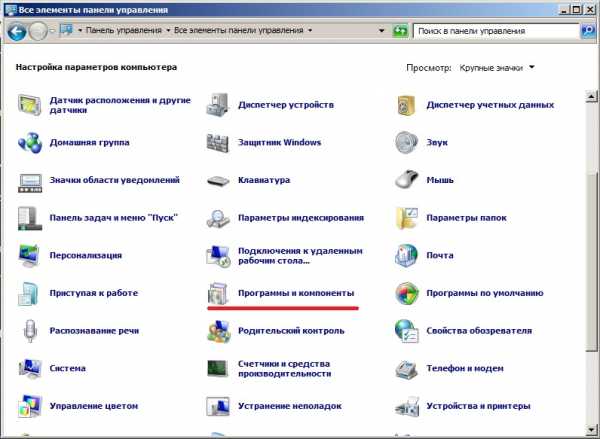Expand the arrow after the address bar icon
600x439 pixels.
point(80,30)
